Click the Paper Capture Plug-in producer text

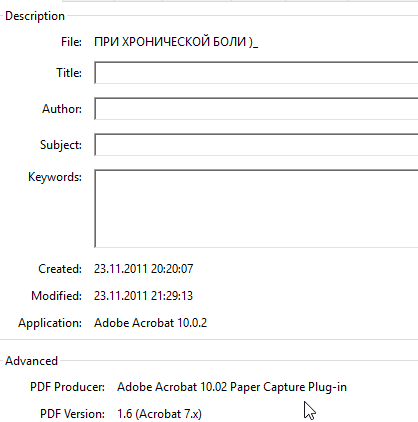tap(232, 387)
